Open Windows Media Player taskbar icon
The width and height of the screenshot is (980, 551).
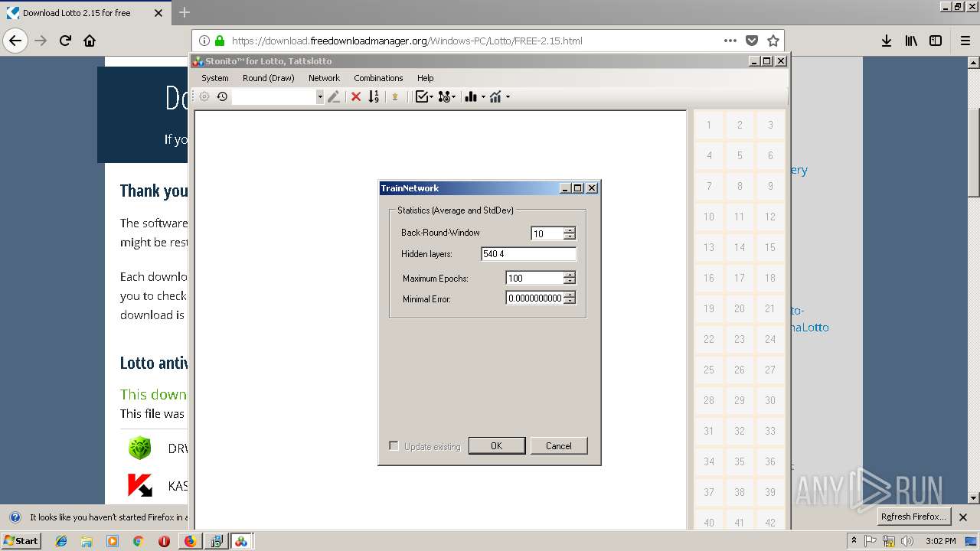pos(113,541)
